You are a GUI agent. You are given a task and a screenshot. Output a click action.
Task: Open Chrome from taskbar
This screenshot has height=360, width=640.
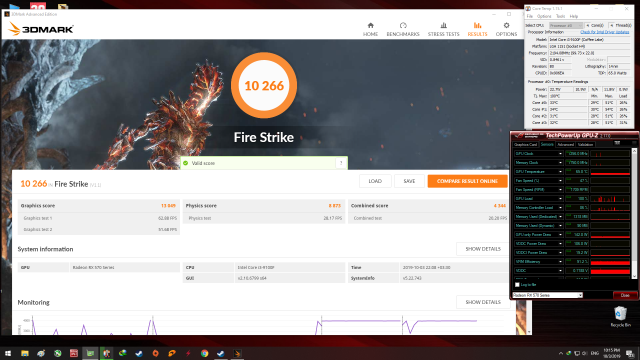pyautogui.click(x=204, y=353)
